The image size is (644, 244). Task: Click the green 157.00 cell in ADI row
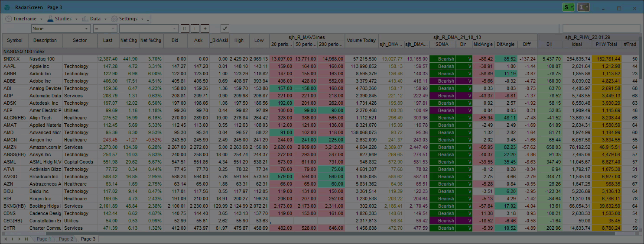coord(281,88)
